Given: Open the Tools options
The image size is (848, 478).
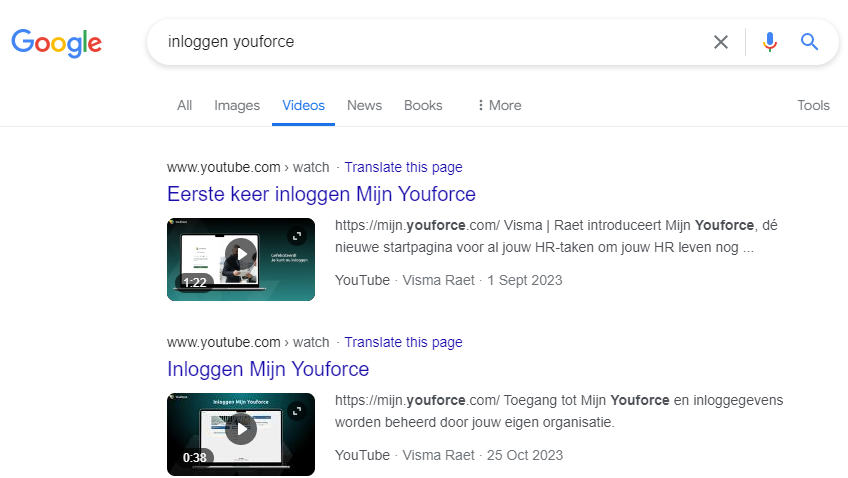Looking at the screenshot, I should [x=813, y=105].
